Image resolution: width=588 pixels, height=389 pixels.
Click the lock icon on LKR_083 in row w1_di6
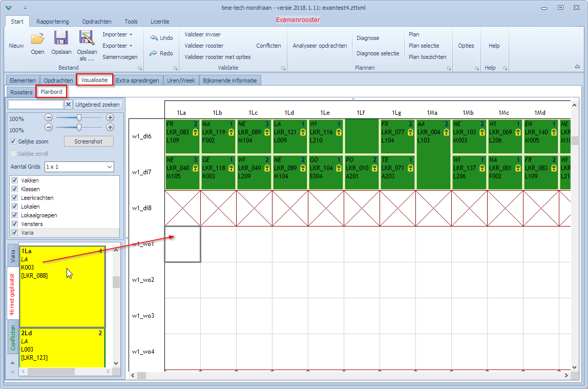point(195,132)
